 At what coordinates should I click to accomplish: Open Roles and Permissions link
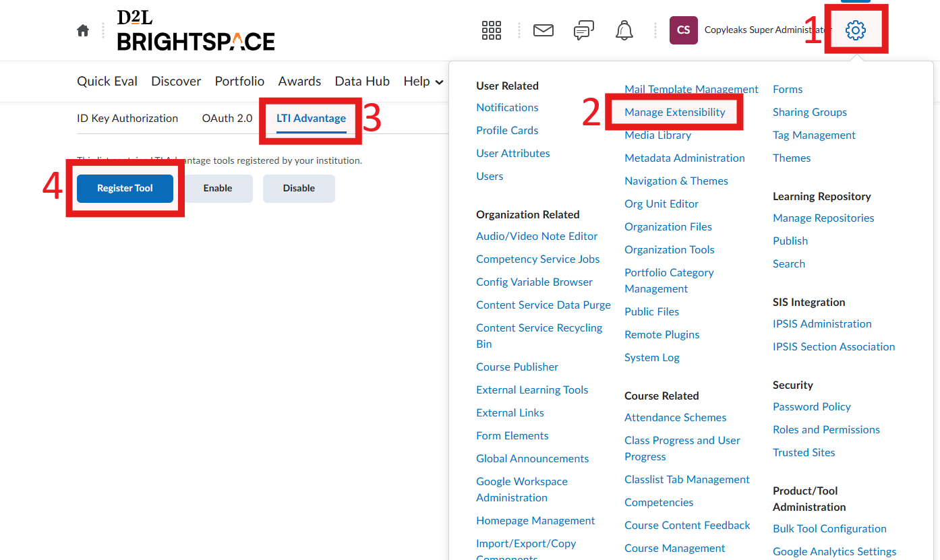coord(826,430)
